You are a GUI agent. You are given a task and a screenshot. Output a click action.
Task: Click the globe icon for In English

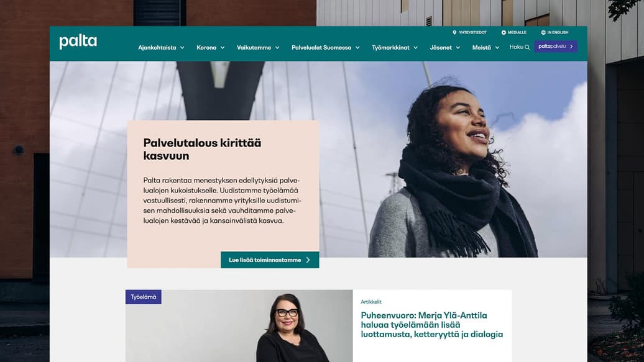[543, 32]
